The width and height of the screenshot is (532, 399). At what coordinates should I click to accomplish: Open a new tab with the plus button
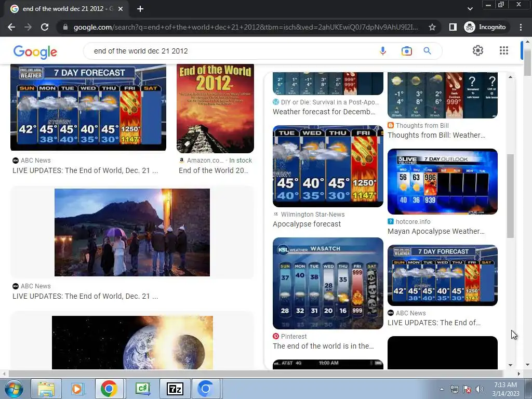click(140, 9)
